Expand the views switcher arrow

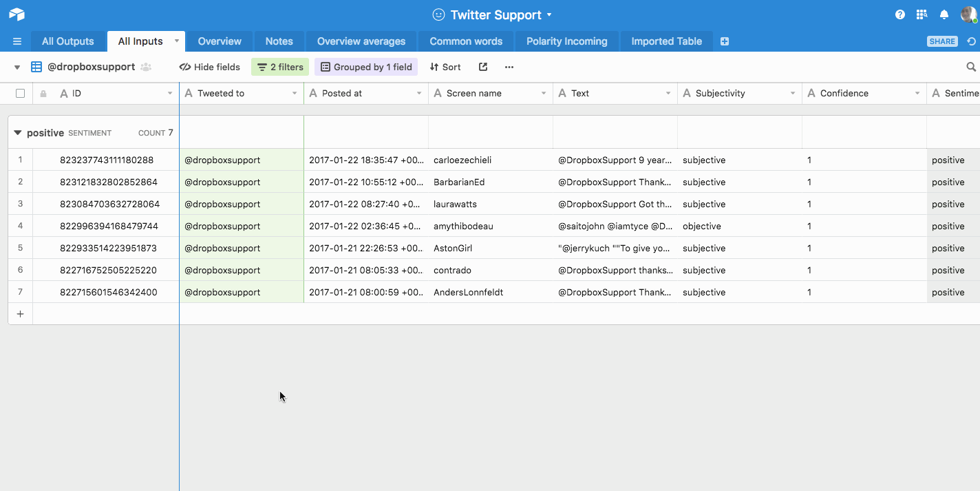17,67
